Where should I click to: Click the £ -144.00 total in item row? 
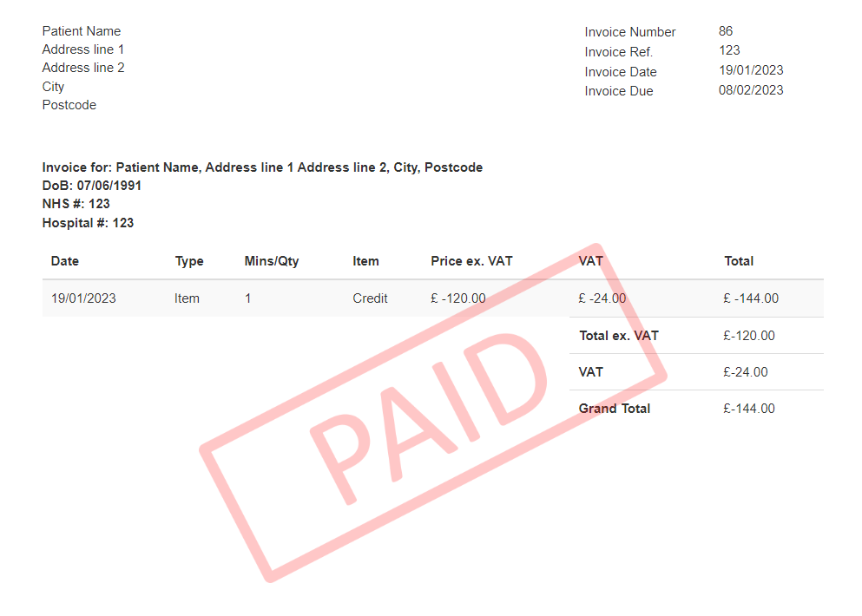pos(750,298)
